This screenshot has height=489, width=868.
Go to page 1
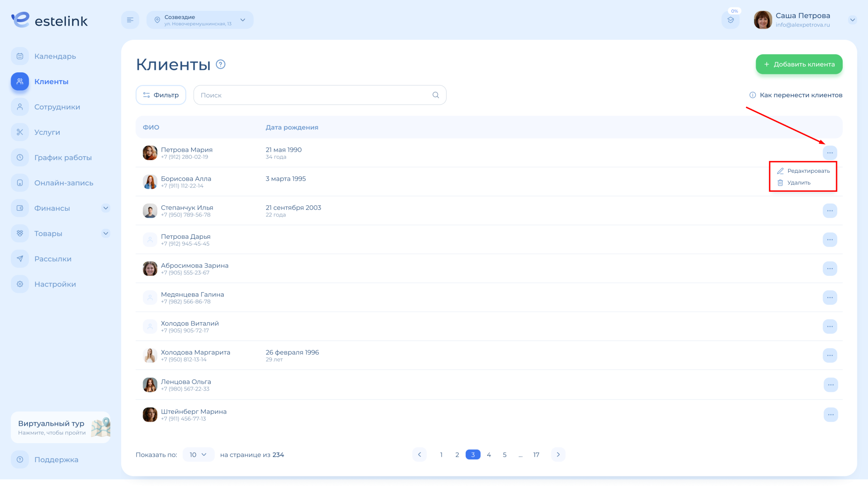[441, 455]
